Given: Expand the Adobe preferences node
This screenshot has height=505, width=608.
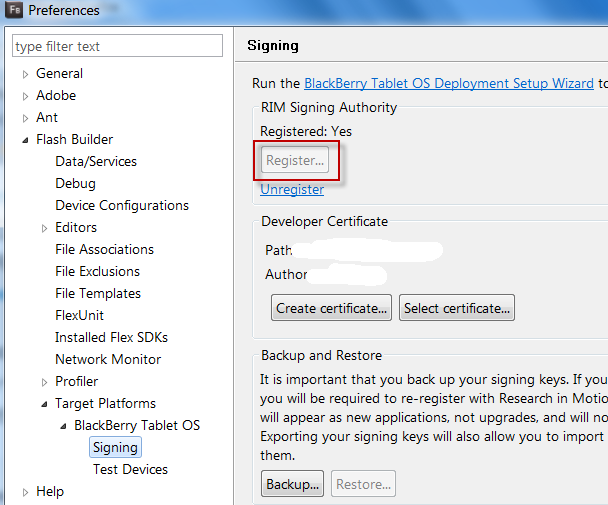Looking at the screenshot, I should tap(25, 96).
